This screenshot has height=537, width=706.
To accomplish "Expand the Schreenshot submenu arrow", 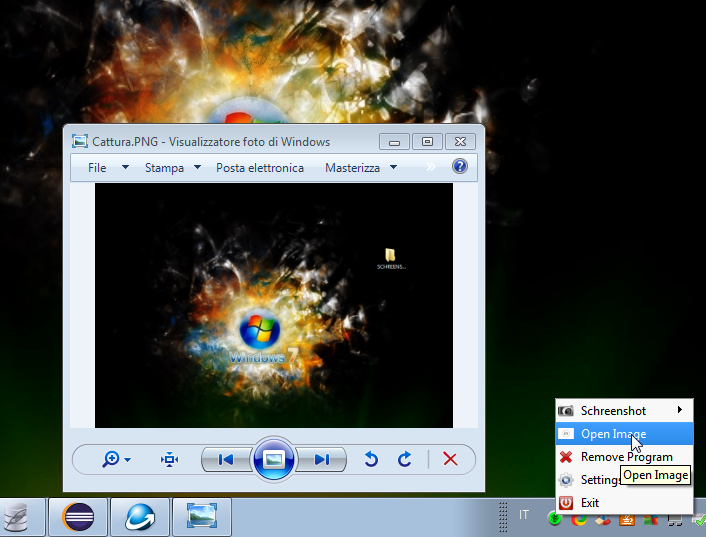I will (679, 410).
